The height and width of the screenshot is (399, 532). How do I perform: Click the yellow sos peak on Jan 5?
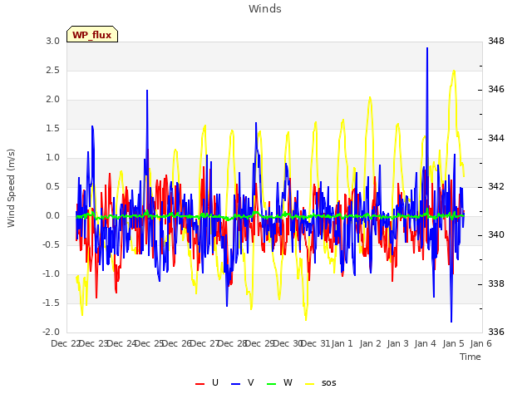[454, 71]
